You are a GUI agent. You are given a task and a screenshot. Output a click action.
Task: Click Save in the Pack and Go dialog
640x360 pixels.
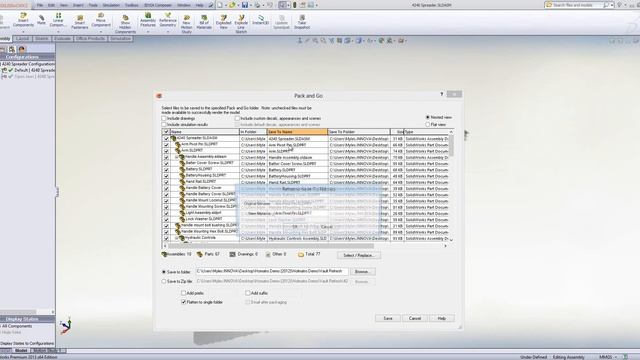click(x=388, y=318)
